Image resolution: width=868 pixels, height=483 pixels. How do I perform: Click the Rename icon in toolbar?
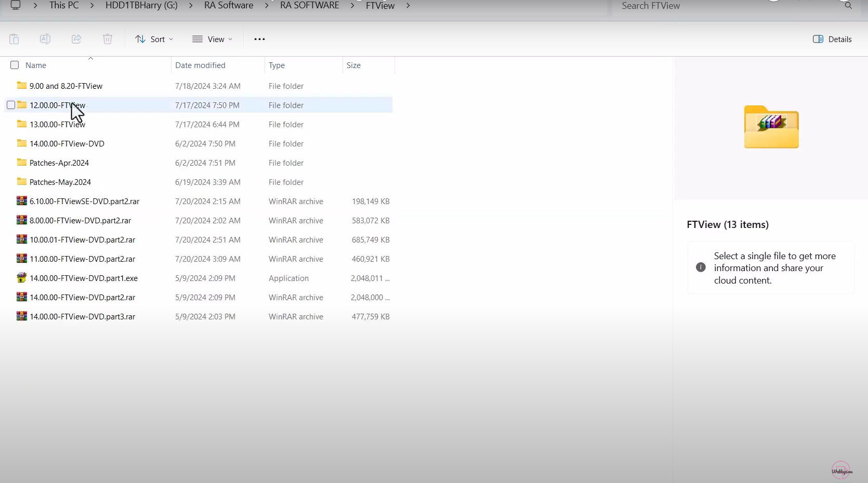[45, 39]
